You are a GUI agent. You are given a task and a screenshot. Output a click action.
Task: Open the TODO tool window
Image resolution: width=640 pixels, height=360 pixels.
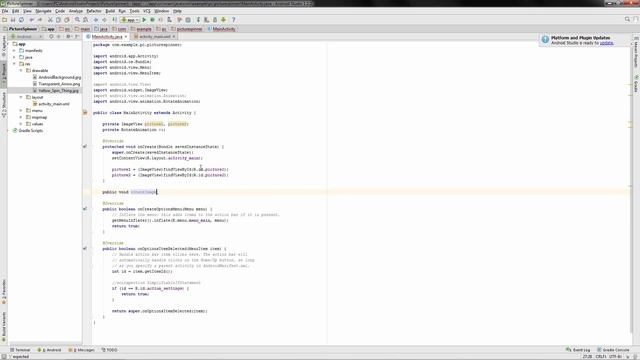(x=109, y=350)
